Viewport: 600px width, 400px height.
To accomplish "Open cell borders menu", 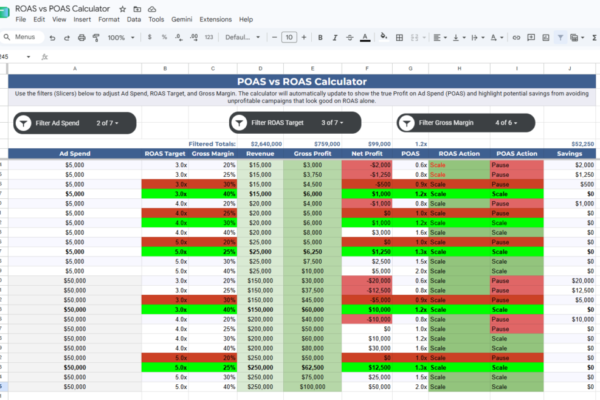I will (x=399, y=38).
